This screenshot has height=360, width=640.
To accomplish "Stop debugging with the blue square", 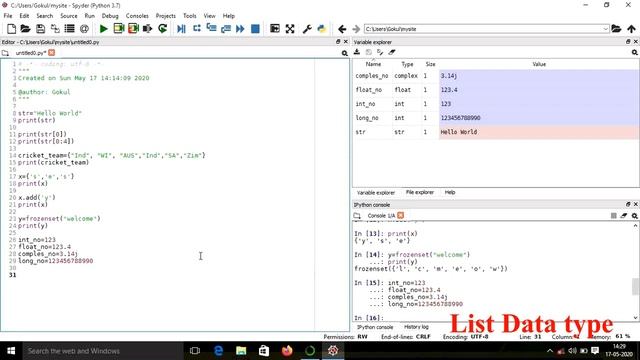I will 255,29.
